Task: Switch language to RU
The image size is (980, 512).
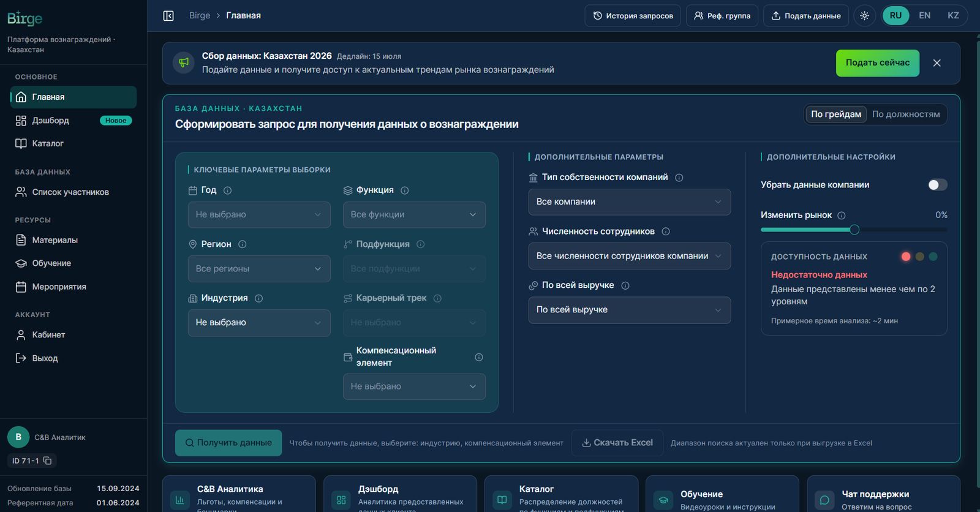Action: 895,16
